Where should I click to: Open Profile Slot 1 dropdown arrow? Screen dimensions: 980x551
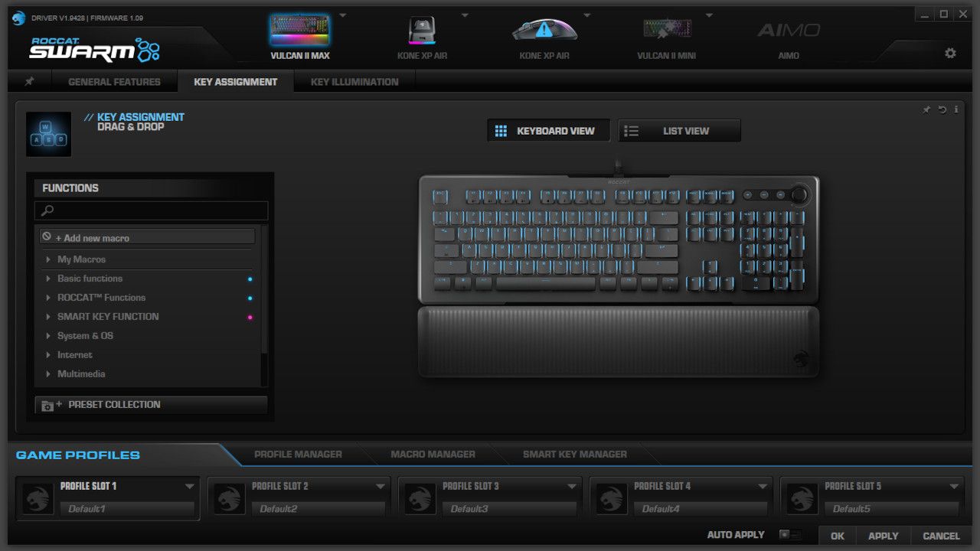(189, 487)
